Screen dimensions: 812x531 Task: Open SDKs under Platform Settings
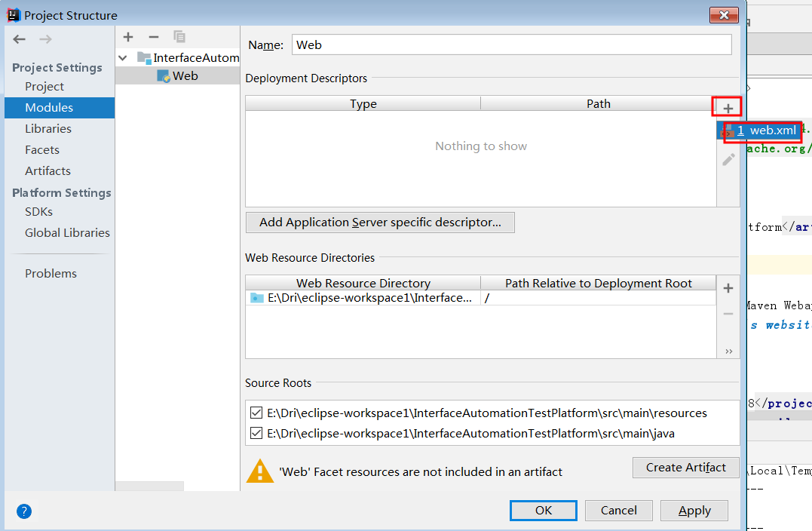[x=39, y=212]
